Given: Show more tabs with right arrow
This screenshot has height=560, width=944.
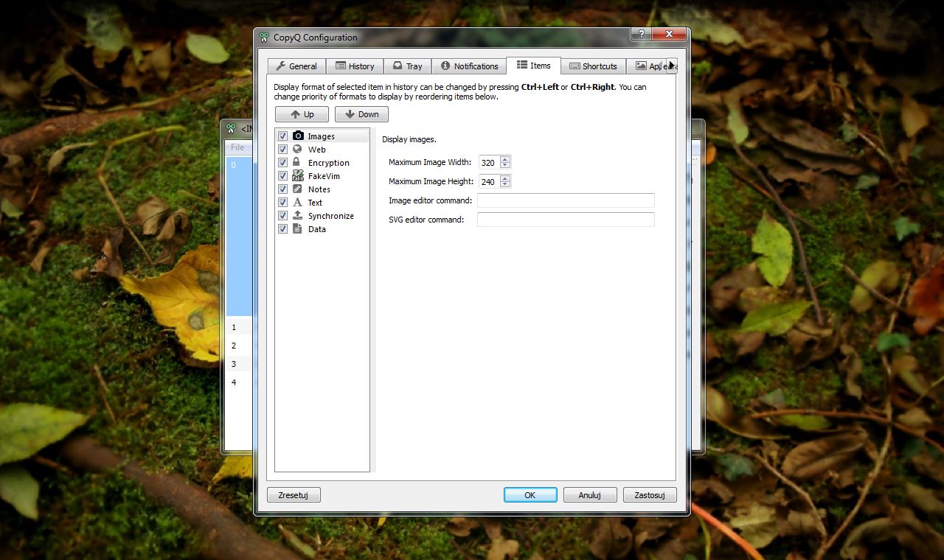Looking at the screenshot, I should click(672, 66).
